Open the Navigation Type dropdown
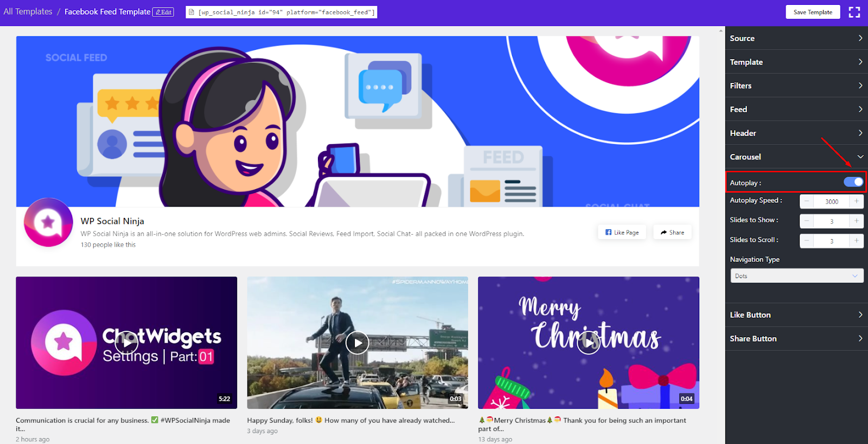 tap(796, 276)
